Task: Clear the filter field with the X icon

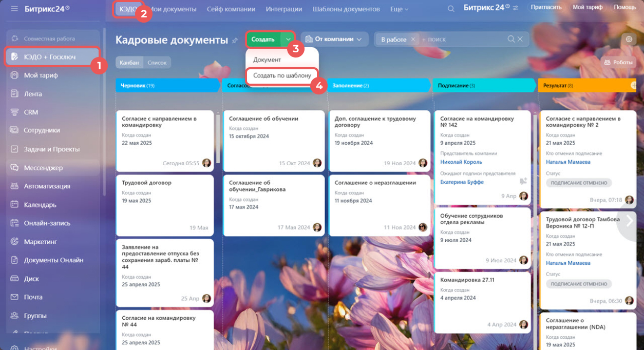Action: (x=520, y=39)
